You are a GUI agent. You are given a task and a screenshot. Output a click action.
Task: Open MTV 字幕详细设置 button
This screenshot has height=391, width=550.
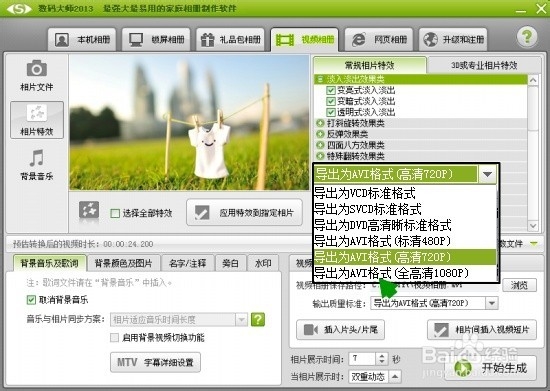click(x=155, y=362)
